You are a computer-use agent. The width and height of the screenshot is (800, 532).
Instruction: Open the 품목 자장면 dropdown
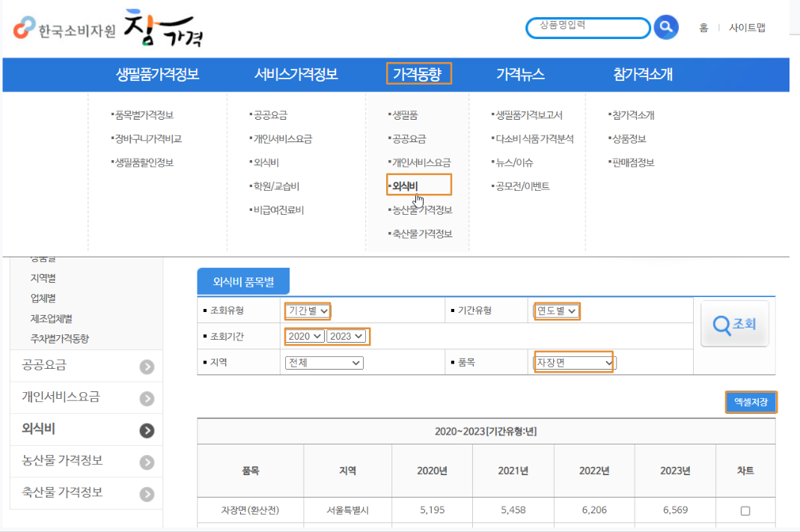(x=575, y=363)
